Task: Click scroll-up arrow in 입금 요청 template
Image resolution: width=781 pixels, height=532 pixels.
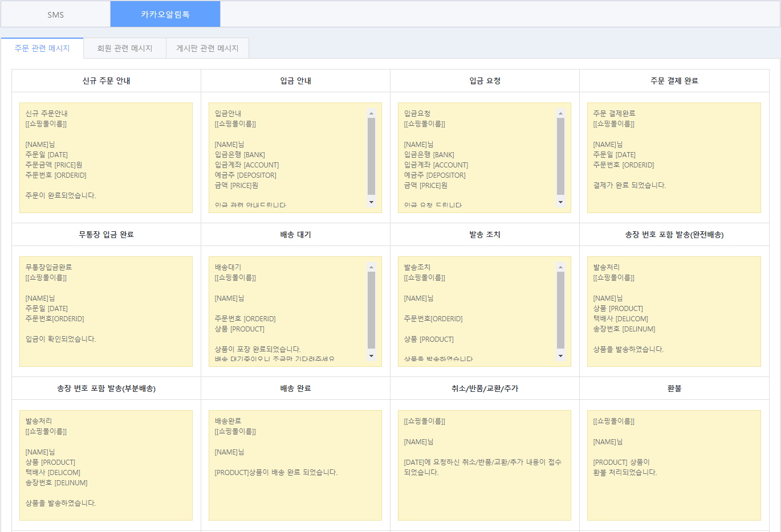Action: coord(560,113)
